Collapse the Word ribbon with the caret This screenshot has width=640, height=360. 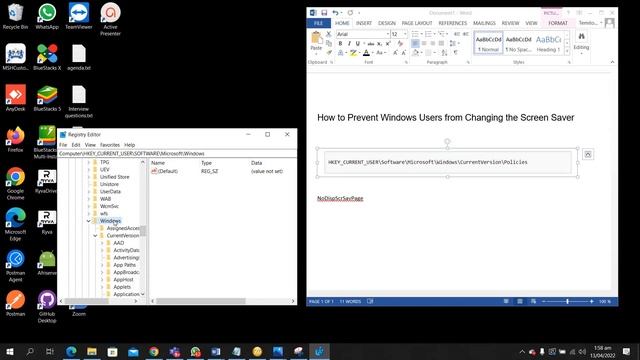pos(612,62)
